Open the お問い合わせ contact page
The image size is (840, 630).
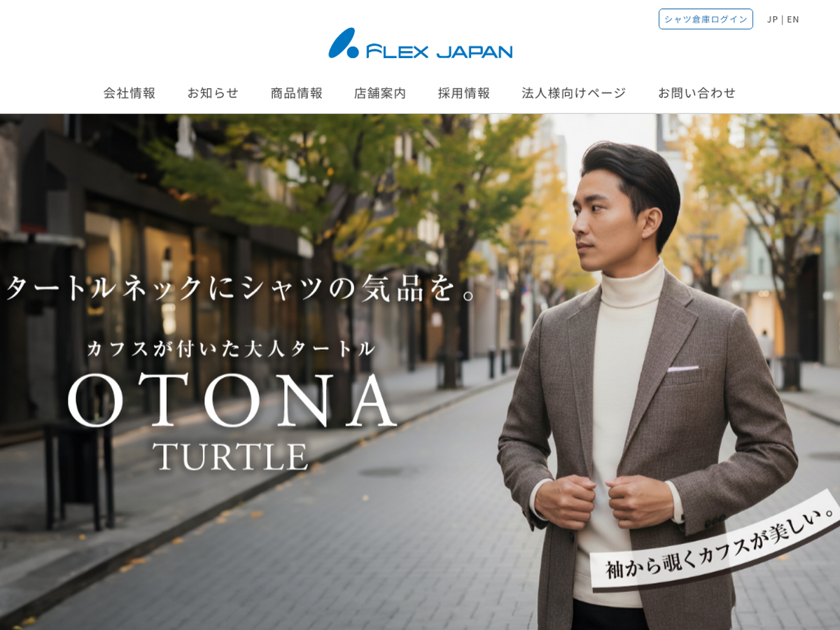pos(697,92)
